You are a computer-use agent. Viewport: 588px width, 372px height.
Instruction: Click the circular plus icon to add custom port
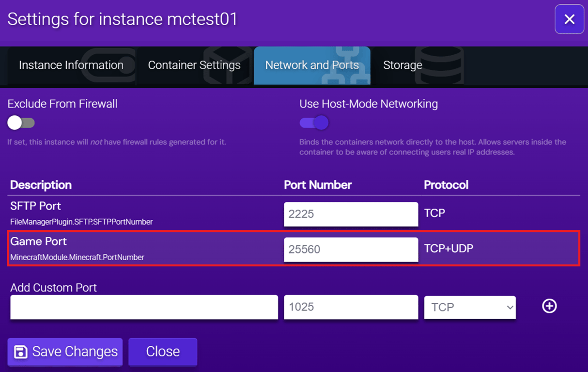pos(549,306)
